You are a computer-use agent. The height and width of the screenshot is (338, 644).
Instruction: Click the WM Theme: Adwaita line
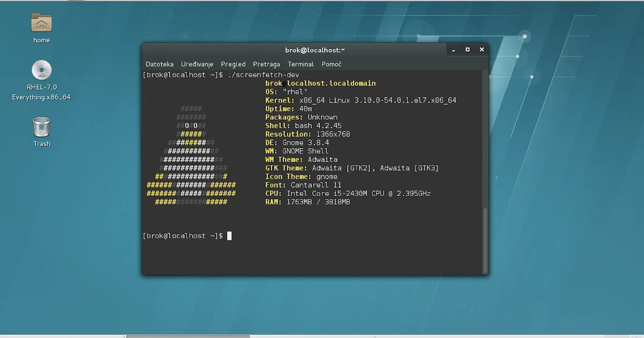tap(301, 159)
